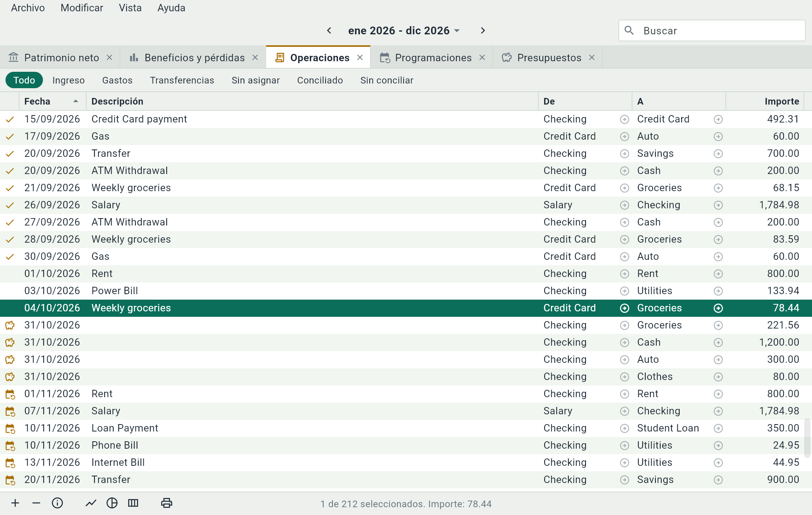This screenshot has height=515, width=812.
Task: Toggle reconciled check on 17/09/2026 Gas row
Action: click(10, 137)
